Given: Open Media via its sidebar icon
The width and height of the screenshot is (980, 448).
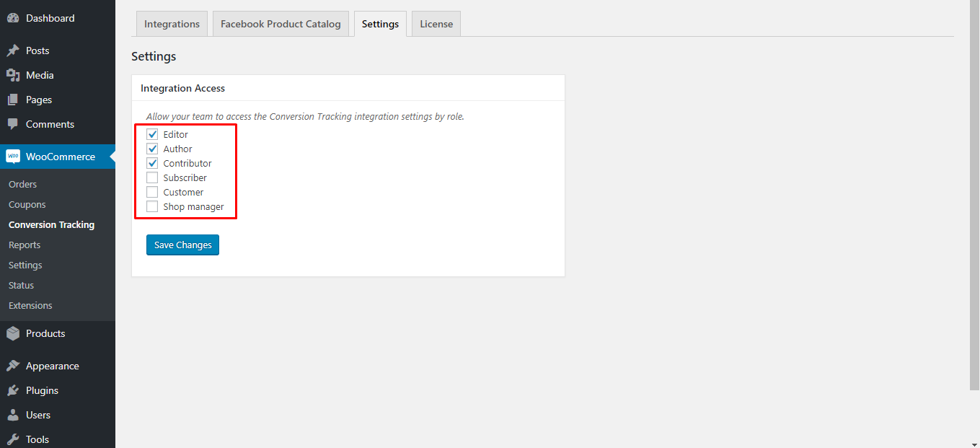Looking at the screenshot, I should point(13,75).
